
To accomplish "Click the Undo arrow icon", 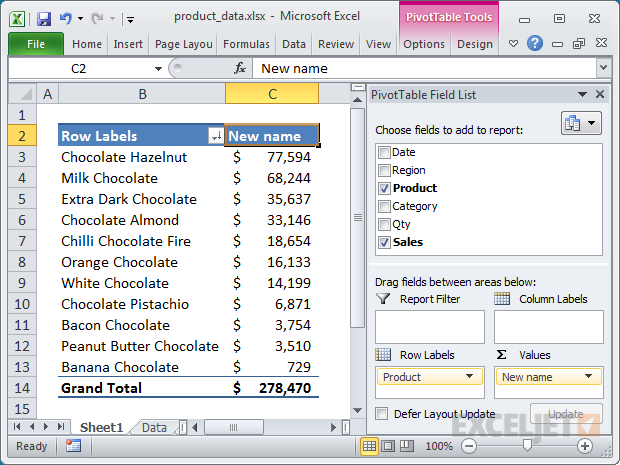I will (x=66, y=18).
